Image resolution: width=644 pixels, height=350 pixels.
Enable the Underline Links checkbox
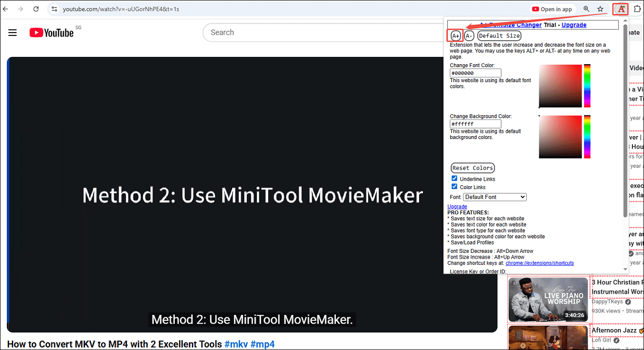454,178
